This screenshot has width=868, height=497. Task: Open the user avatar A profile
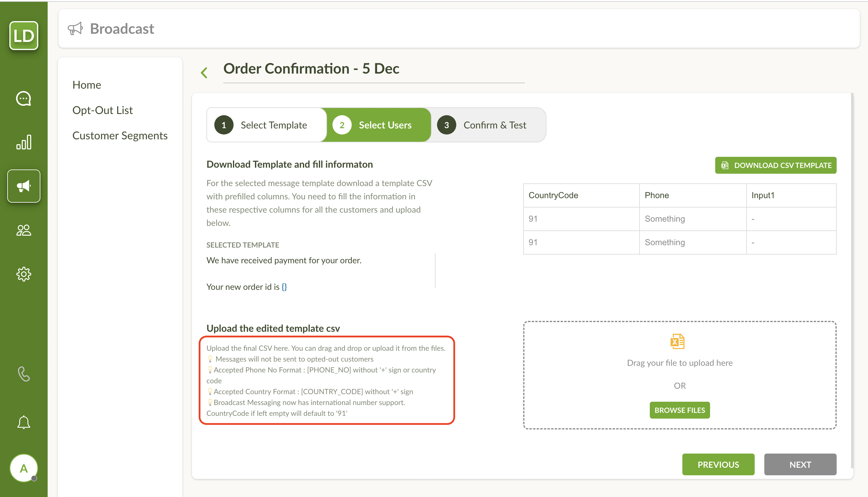[24, 468]
